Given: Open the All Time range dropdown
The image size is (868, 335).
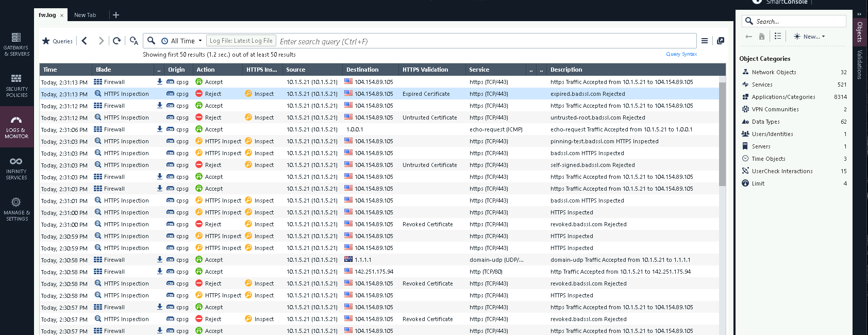Looking at the screenshot, I should point(182,41).
